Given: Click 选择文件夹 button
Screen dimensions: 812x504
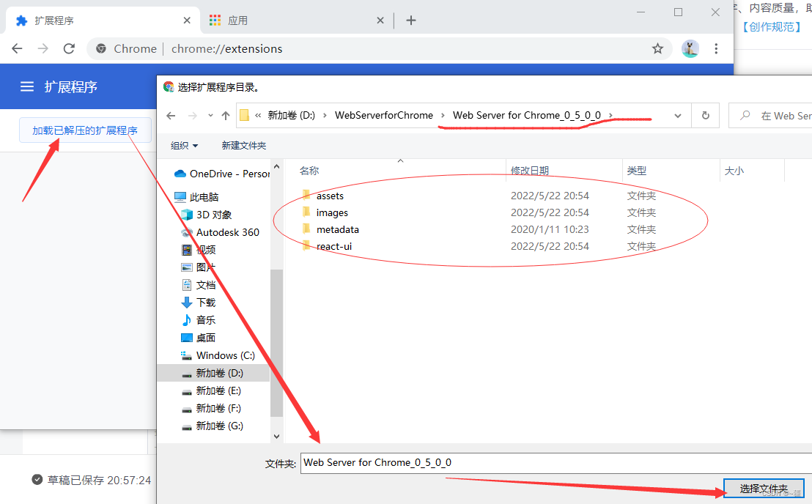Looking at the screenshot, I should point(764,488).
